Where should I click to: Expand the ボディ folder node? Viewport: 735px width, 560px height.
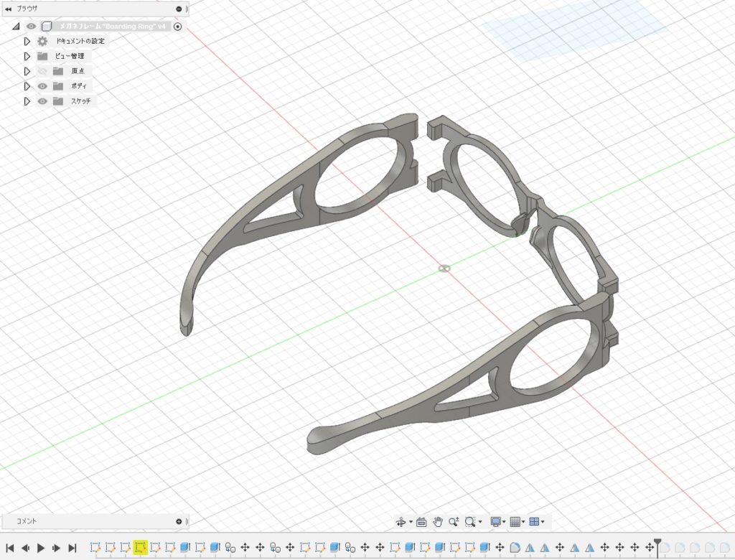point(27,86)
